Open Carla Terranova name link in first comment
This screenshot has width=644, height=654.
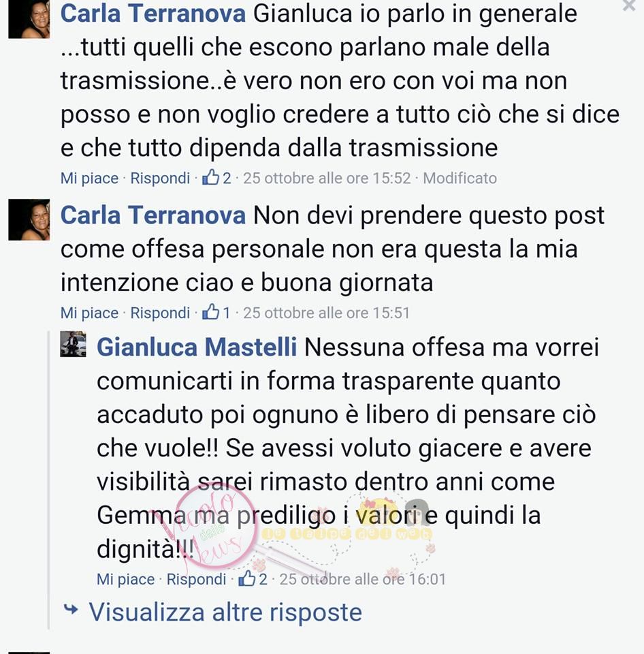tap(153, 14)
